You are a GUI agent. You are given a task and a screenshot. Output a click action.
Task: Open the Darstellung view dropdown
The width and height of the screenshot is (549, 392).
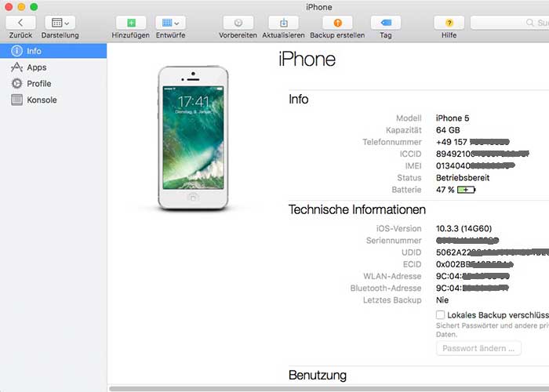pos(60,23)
